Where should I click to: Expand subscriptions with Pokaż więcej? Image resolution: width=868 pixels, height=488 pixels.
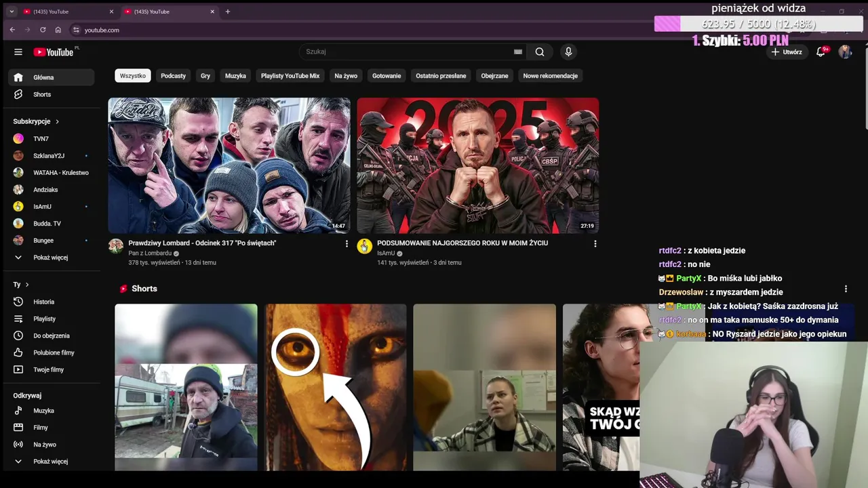51,257
